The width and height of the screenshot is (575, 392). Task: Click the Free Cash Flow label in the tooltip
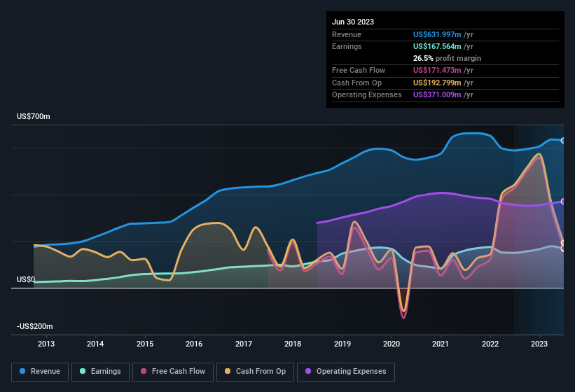pyautogui.click(x=359, y=70)
